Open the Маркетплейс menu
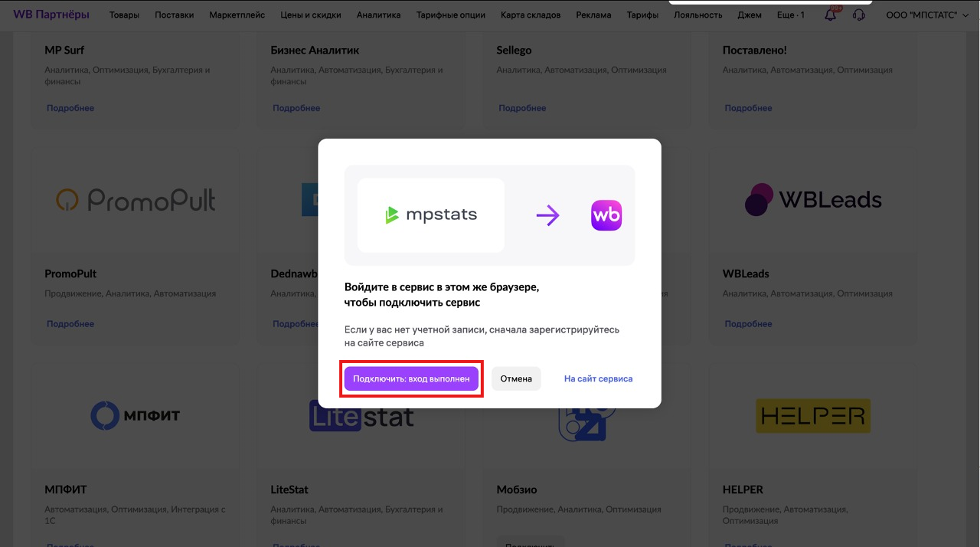Image resolution: width=980 pixels, height=547 pixels. tap(237, 15)
